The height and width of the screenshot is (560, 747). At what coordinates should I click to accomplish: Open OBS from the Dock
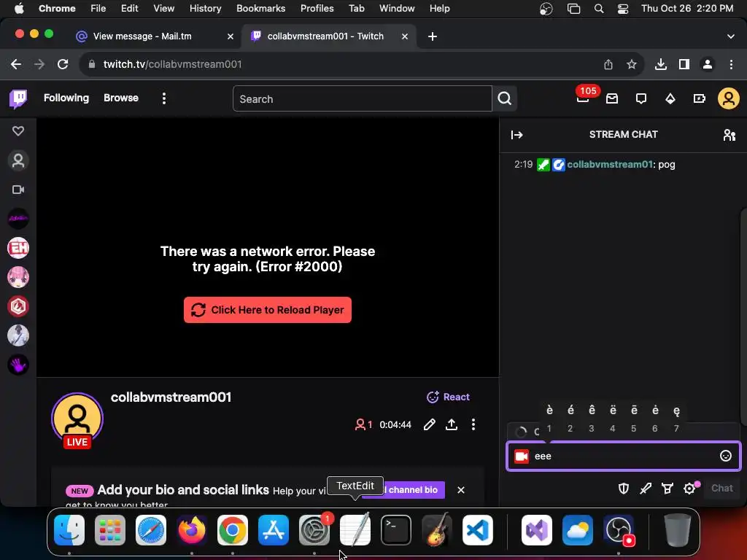coord(619,530)
